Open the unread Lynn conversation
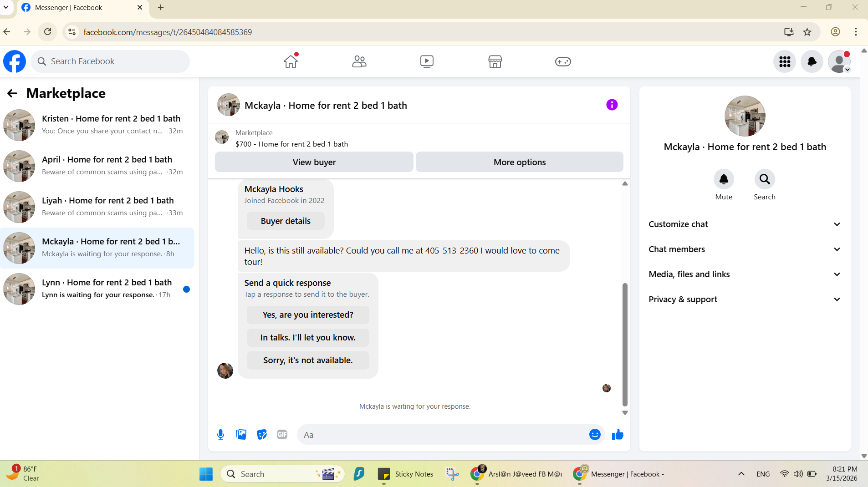This screenshot has height=487, width=868. 97,289
